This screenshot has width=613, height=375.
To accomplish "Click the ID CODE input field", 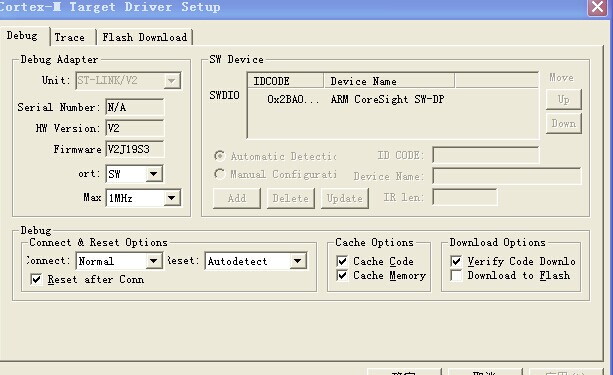I will 486,155.
